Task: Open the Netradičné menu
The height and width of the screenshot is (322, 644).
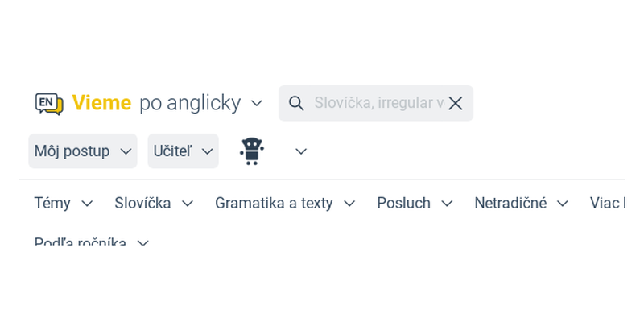Action: (x=522, y=204)
